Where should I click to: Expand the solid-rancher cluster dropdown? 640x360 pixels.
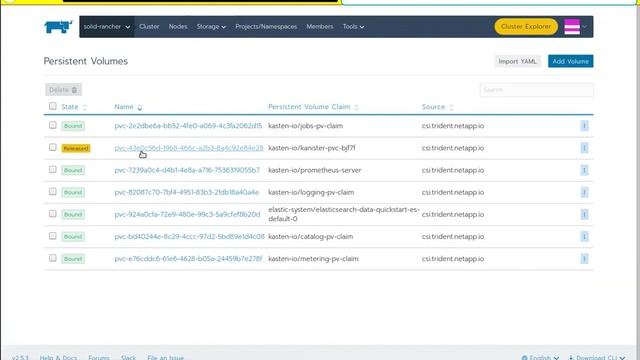pos(107,27)
